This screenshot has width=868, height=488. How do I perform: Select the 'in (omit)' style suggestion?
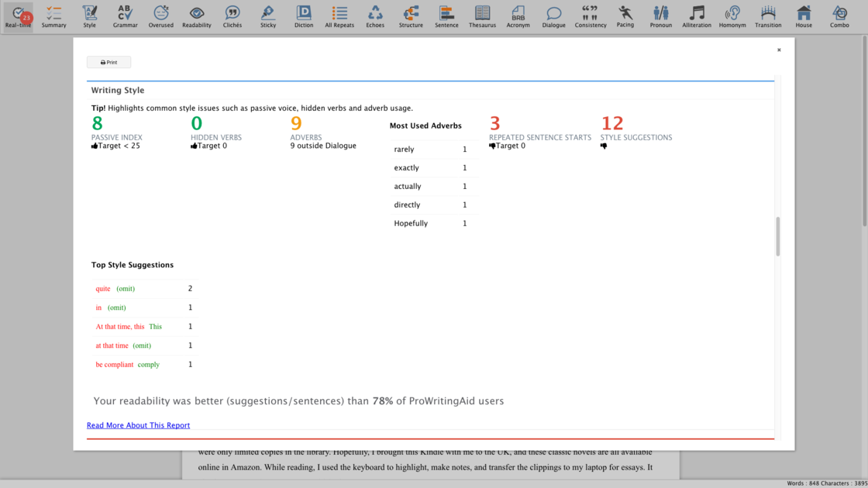[x=144, y=307]
